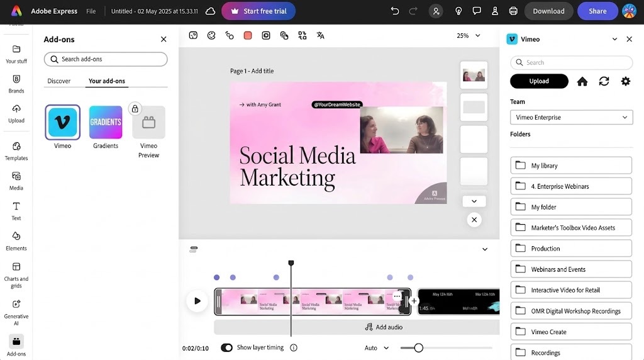
Task: Click the Search add-ons field
Action: click(x=106, y=59)
